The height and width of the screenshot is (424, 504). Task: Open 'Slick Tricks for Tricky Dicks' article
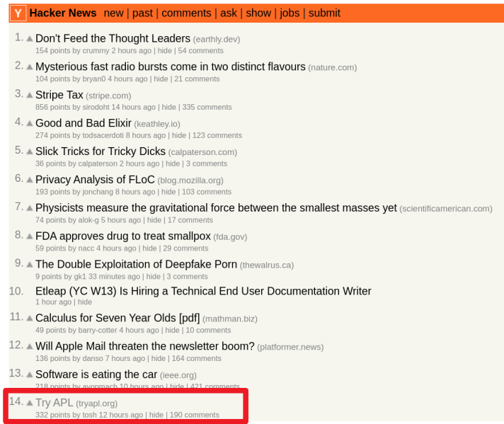click(101, 151)
